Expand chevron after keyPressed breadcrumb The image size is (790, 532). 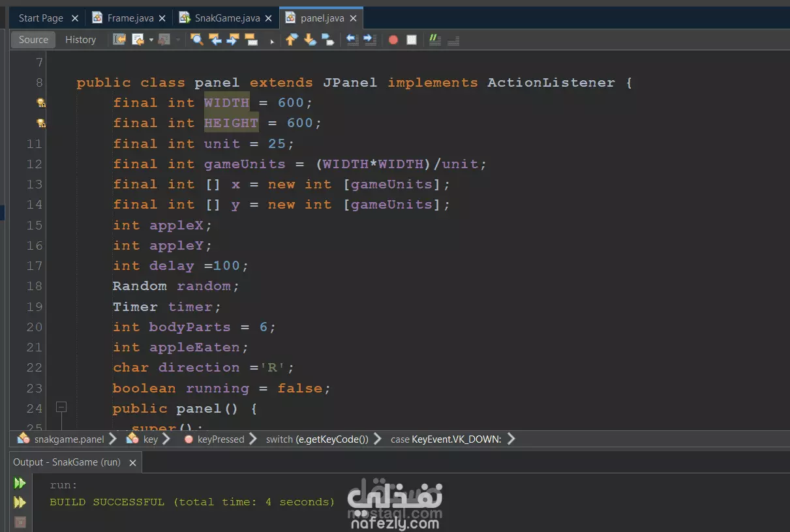(x=252, y=439)
